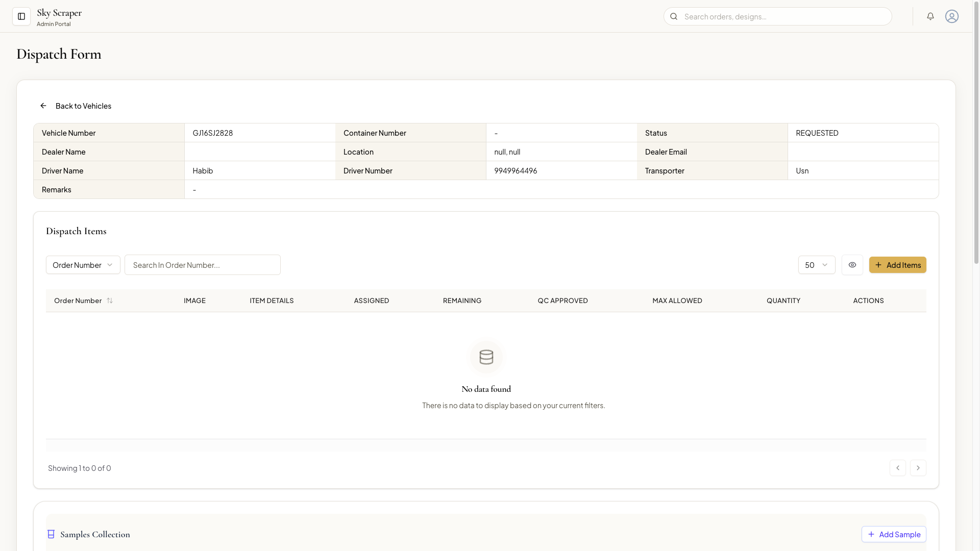Click the page vertical scrollbar
The height and width of the screenshot is (551, 980).
click(x=976, y=133)
